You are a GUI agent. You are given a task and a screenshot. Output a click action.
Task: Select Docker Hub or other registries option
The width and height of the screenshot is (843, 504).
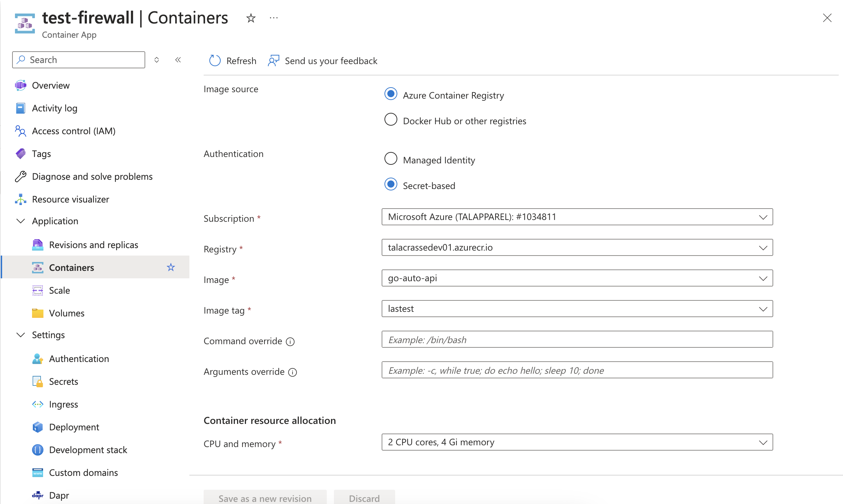pyautogui.click(x=391, y=120)
